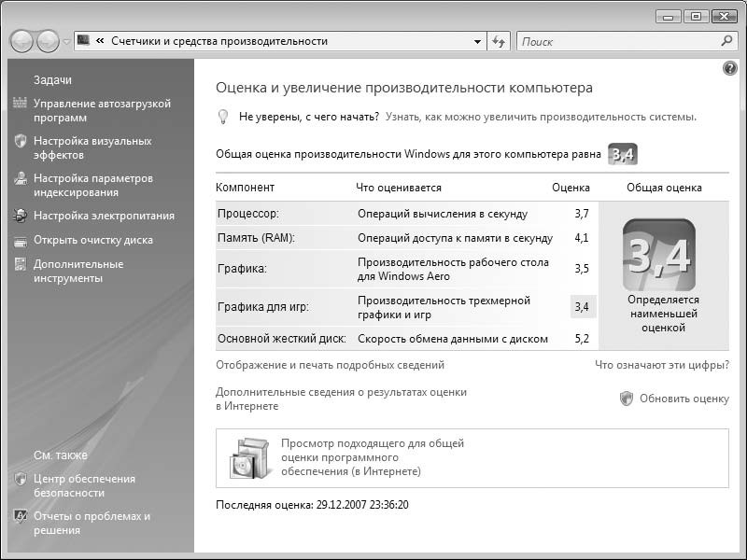Click the startup programs management icon
Screen dimensions: 747x560
point(20,104)
